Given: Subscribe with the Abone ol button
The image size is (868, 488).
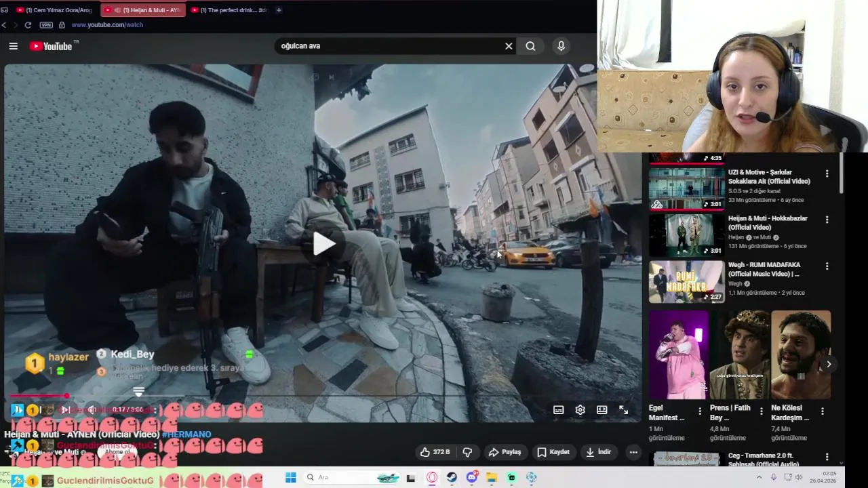Looking at the screenshot, I should point(117,452).
